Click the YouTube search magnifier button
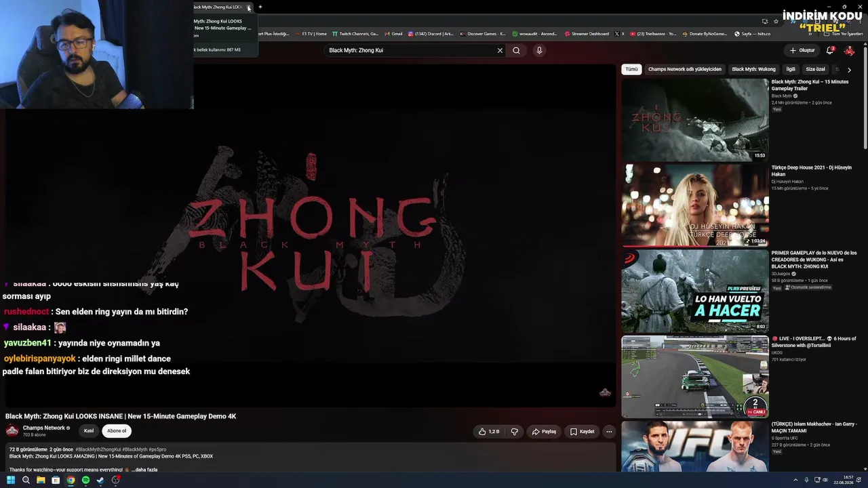Image resolution: width=868 pixels, height=488 pixels. pos(516,50)
